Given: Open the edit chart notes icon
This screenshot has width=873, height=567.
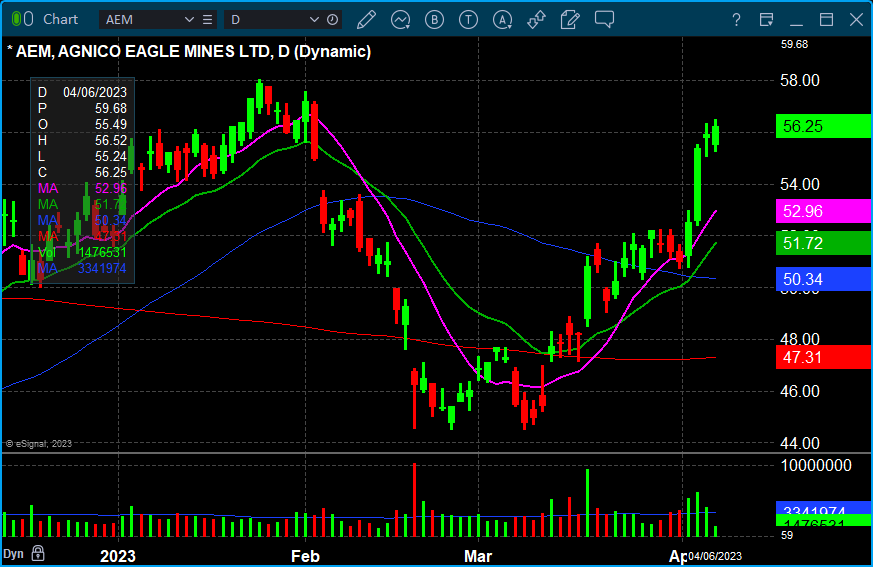Looking at the screenshot, I should [570, 19].
